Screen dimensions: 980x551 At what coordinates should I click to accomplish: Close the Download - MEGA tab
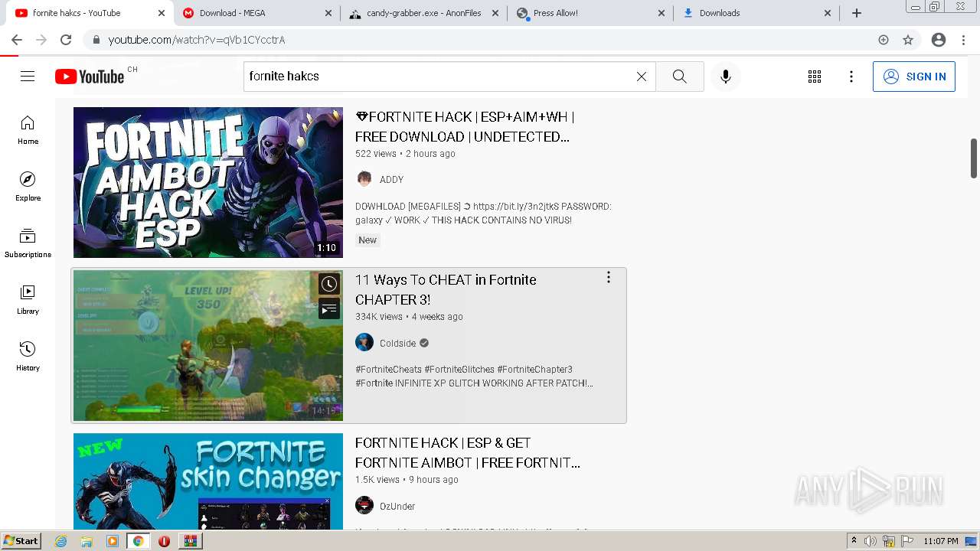(328, 13)
